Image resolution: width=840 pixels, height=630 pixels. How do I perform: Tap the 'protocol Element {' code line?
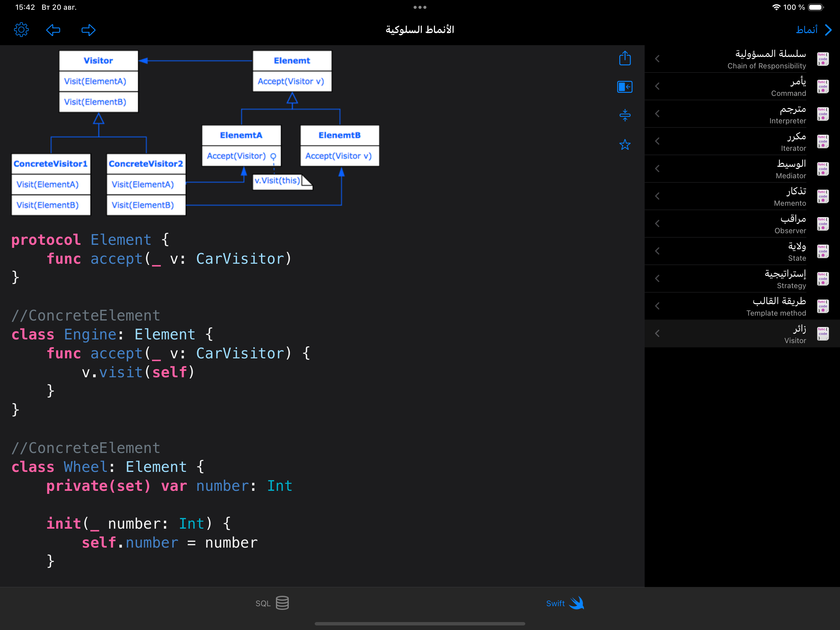pyautogui.click(x=90, y=240)
